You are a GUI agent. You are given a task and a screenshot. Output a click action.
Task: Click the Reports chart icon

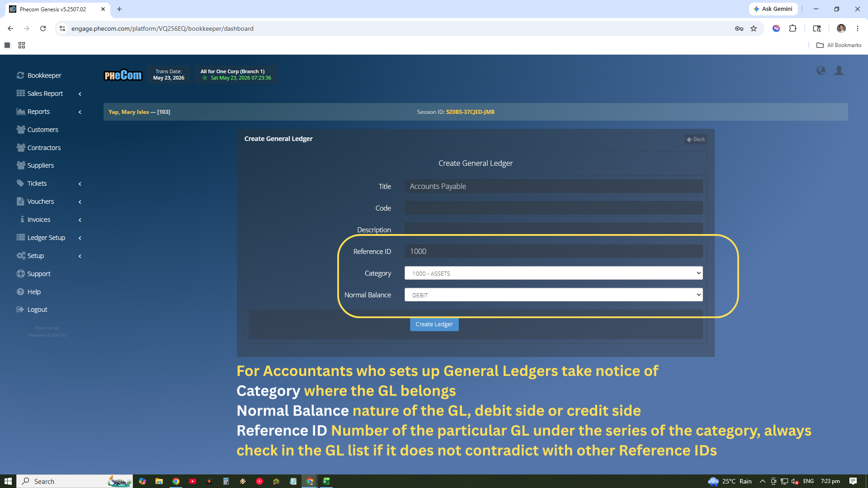coord(21,111)
